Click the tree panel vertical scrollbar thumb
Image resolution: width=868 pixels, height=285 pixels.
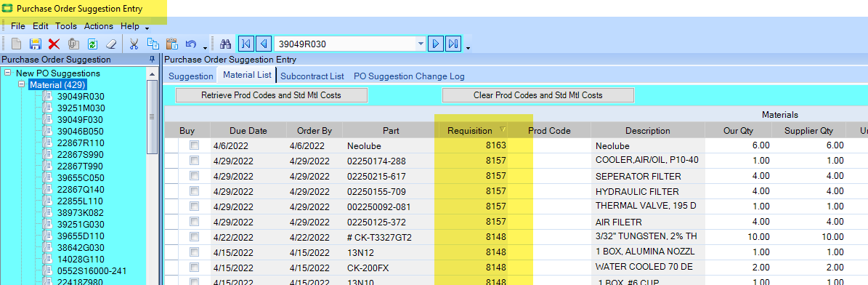(x=152, y=116)
